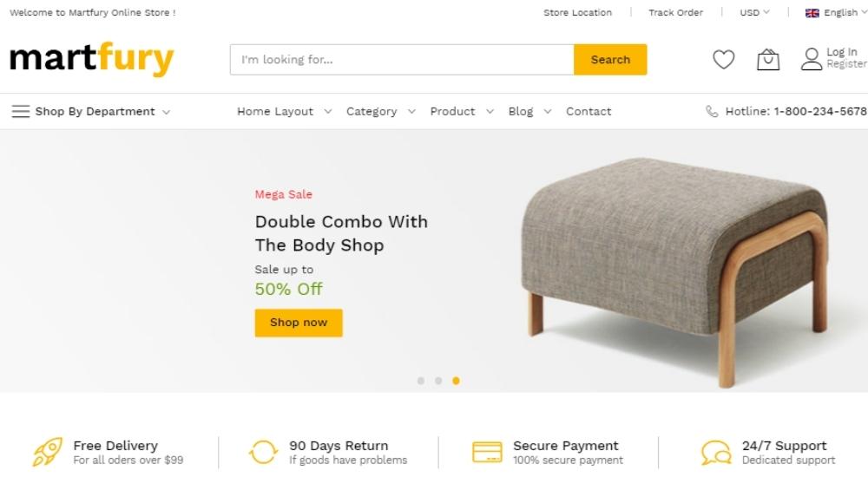The width and height of the screenshot is (868, 477).
Task: Click the Free Delivery rocket icon
Action: point(47,452)
